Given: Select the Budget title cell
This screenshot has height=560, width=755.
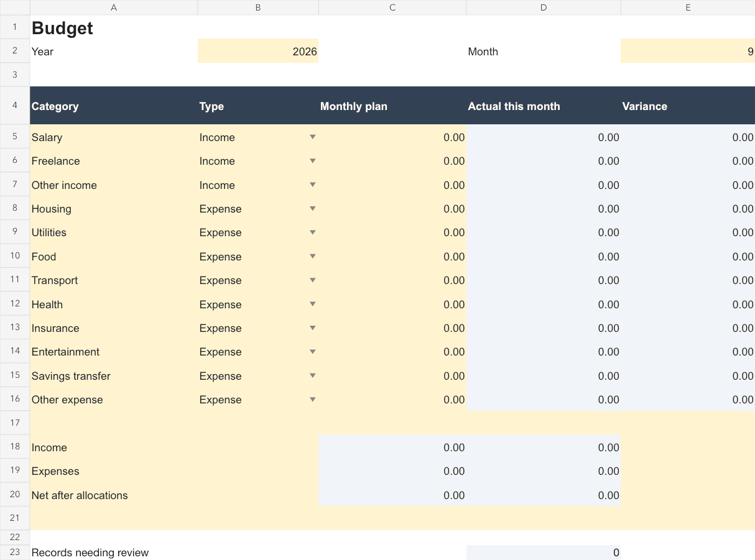Looking at the screenshot, I should point(114,27).
